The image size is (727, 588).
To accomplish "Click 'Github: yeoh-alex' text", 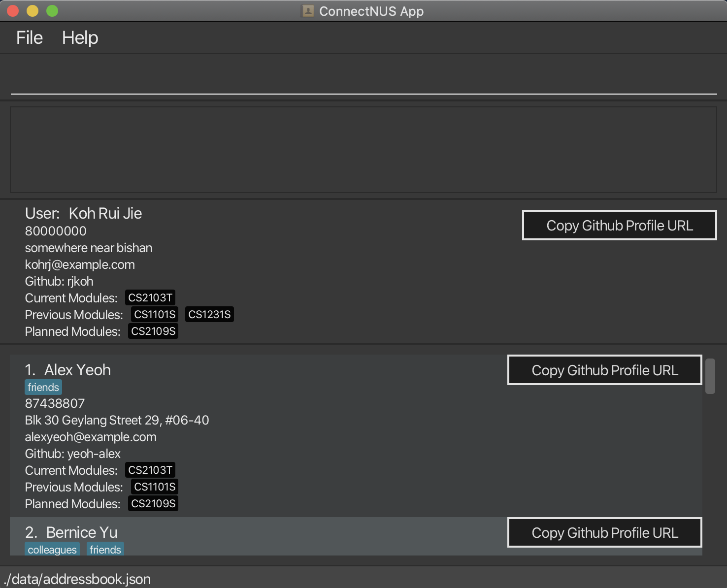I will tap(72, 454).
